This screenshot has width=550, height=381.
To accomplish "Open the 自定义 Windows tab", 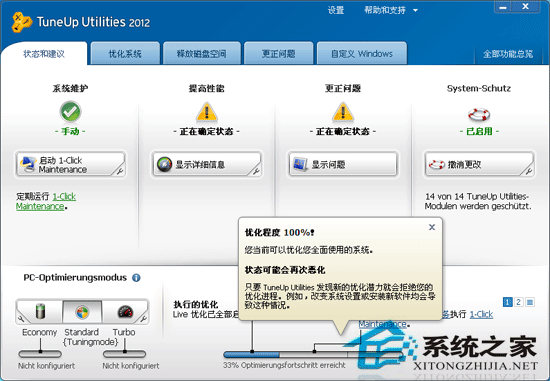I will (x=362, y=54).
